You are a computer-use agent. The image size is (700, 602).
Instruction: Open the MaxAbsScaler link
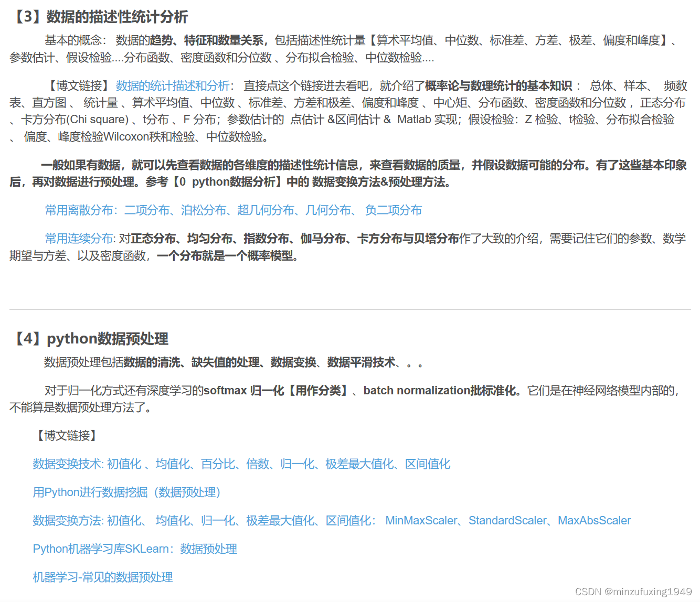(595, 521)
